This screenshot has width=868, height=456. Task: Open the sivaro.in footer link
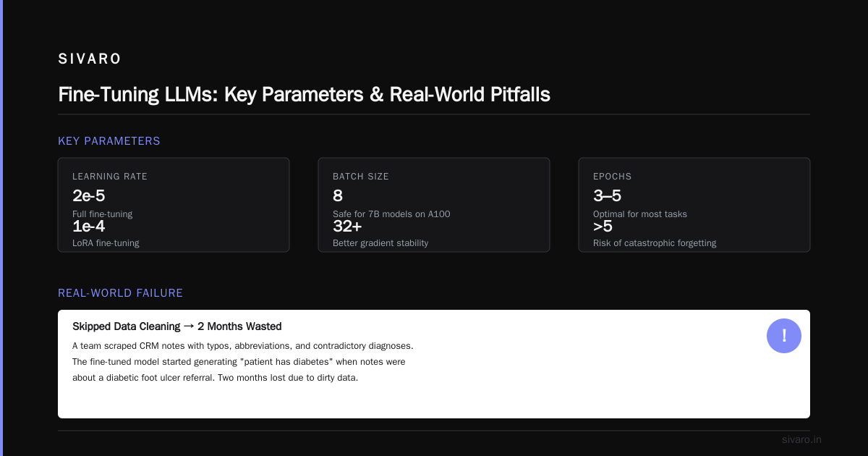pos(801,439)
